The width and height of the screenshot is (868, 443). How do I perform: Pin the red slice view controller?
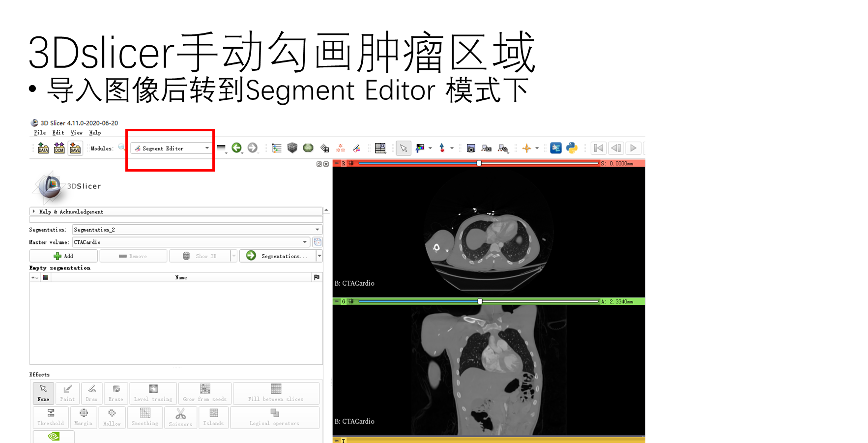coord(337,163)
